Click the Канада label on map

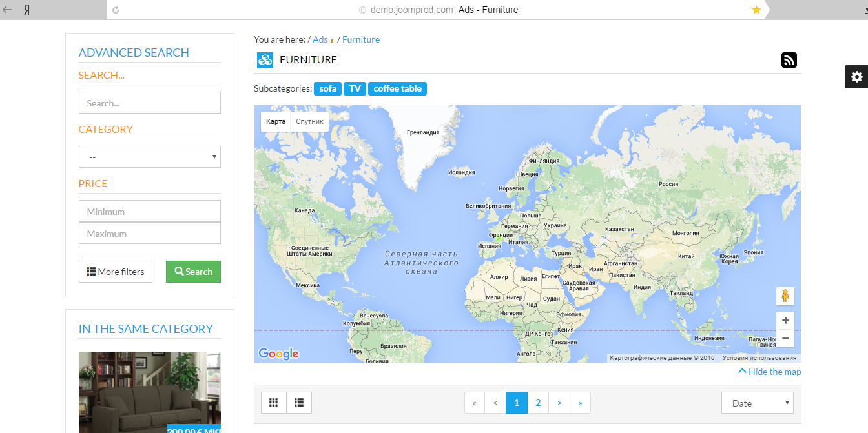tap(304, 210)
